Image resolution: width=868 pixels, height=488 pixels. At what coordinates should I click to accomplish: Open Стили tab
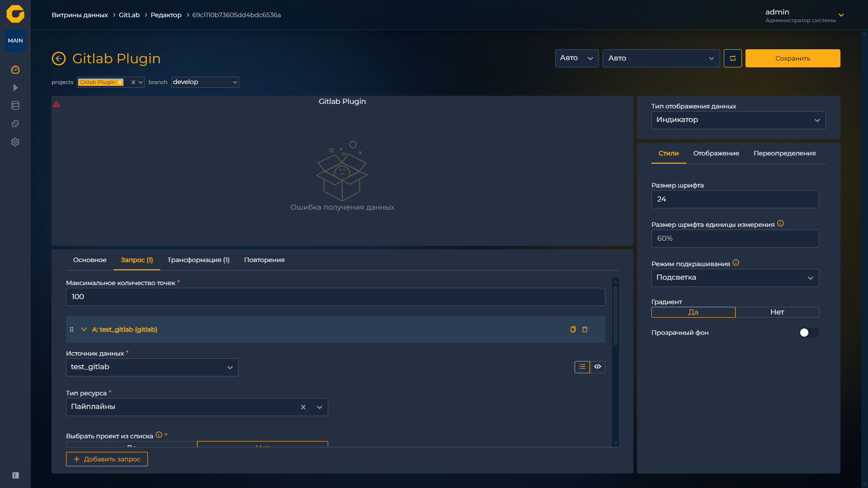coord(668,153)
